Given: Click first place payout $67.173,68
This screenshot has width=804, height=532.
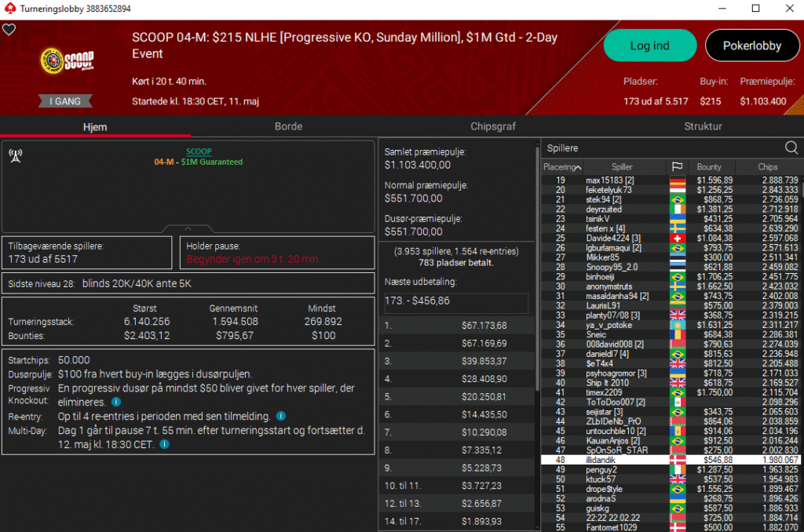Looking at the screenshot, I should coord(484,326).
